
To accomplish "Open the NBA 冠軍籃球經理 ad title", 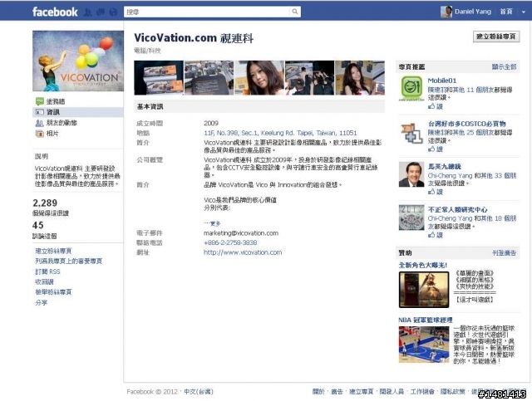I will coord(426,320).
